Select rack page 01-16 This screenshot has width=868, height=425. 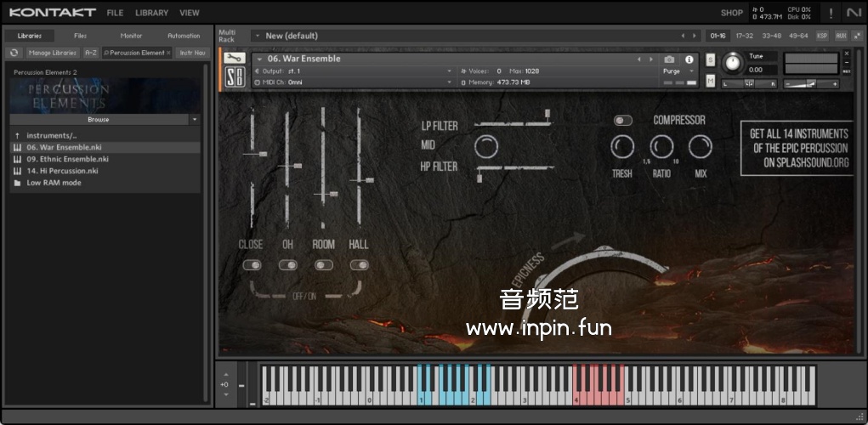(x=718, y=36)
